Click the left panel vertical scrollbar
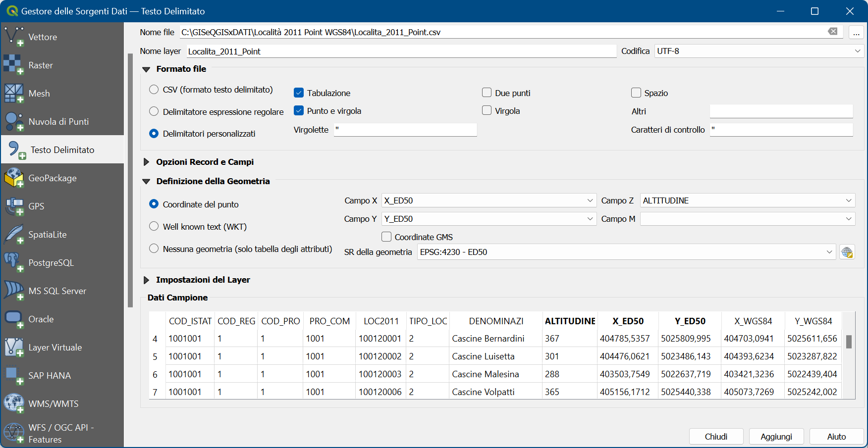The width and height of the screenshot is (868, 448). pyautogui.click(x=130, y=180)
